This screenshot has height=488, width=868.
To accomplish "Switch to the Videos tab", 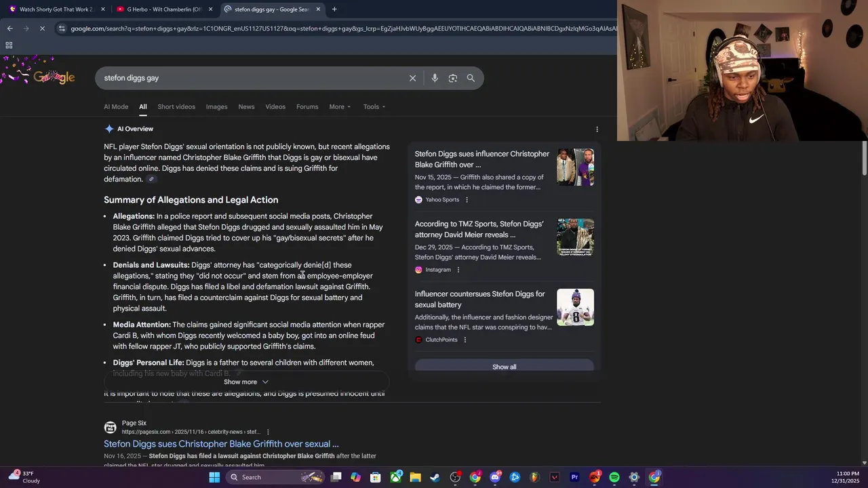I will coord(275,106).
